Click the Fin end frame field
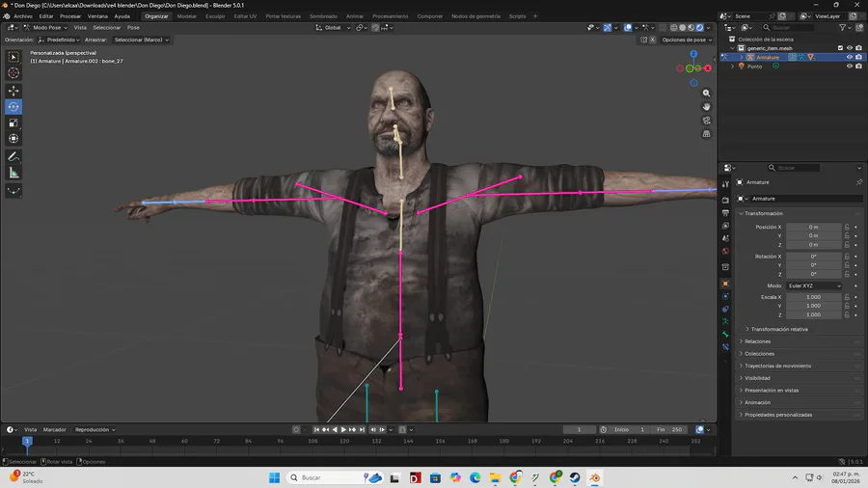This screenshot has width=868, height=488. 670,429
